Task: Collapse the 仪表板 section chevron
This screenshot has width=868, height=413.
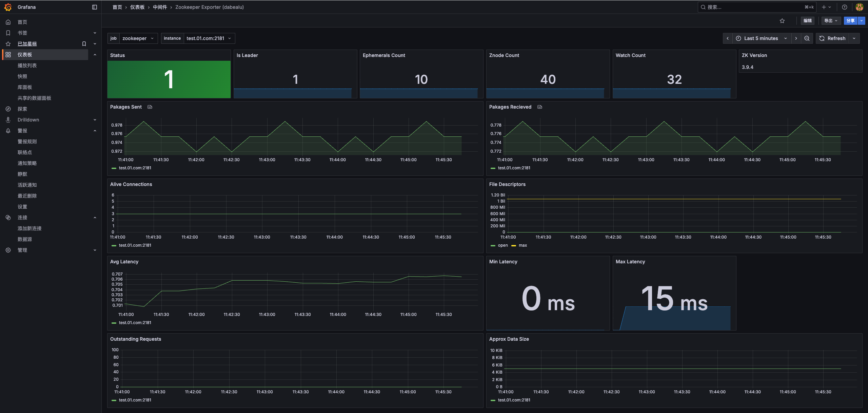Action: [x=95, y=55]
